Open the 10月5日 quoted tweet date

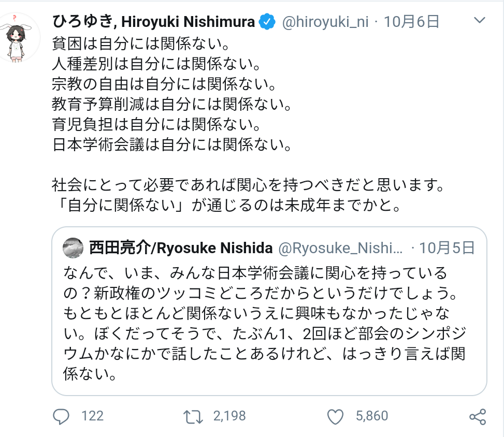pyautogui.click(x=447, y=247)
